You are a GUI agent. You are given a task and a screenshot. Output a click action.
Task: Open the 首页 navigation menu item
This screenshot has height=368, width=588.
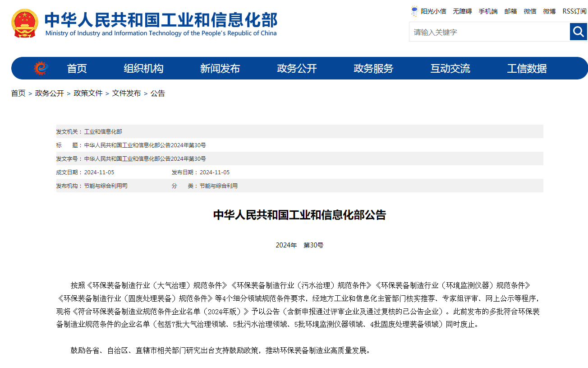77,68
